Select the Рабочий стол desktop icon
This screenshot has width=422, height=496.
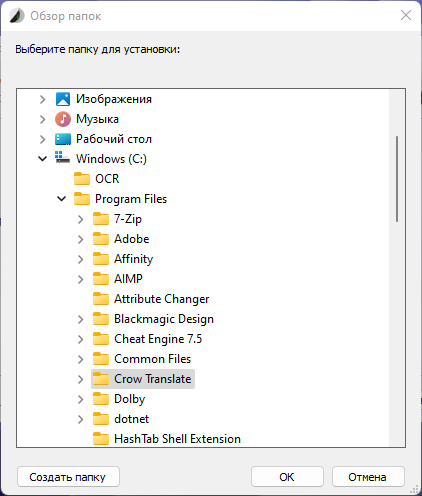tap(63, 139)
